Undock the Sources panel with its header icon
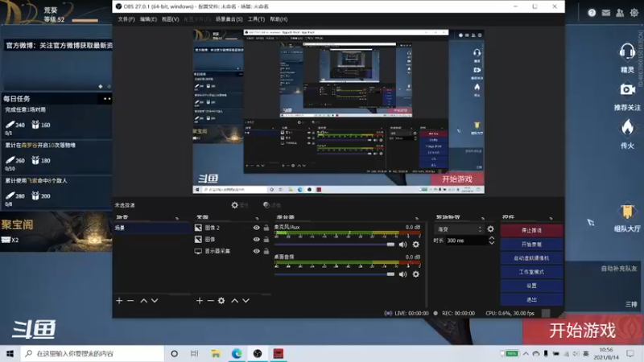Viewport: 644px width, 362px height. tap(257, 217)
